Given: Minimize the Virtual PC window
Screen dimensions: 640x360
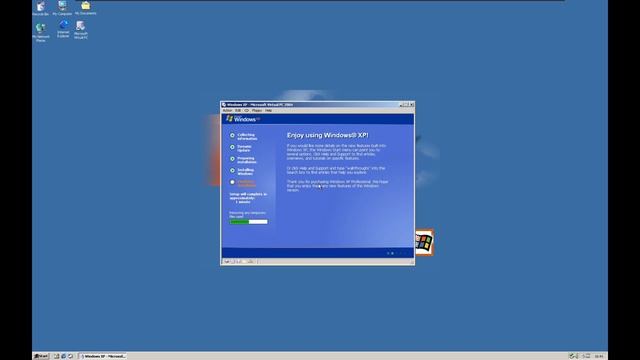Looking at the screenshot, I should [x=401, y=105].
